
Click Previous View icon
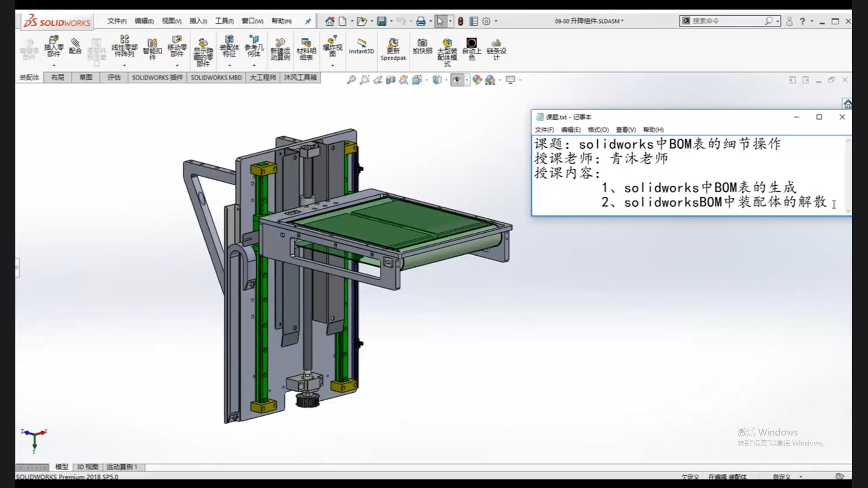click(377, 80)
